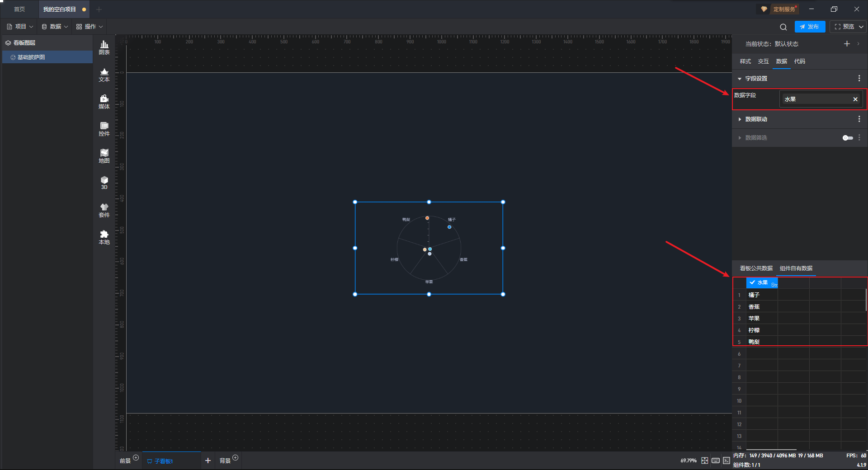Open the 本地 local components panel

(x=104, y=237)
